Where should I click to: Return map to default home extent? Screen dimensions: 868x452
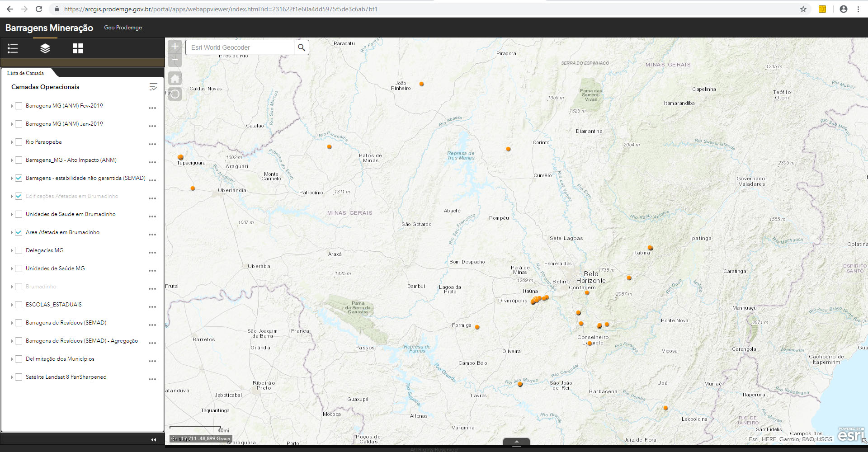(x=175, y=79)
